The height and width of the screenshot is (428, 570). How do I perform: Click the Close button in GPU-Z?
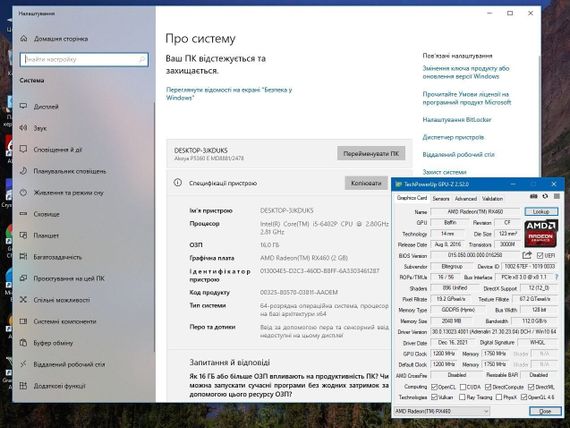coord(545,411)
